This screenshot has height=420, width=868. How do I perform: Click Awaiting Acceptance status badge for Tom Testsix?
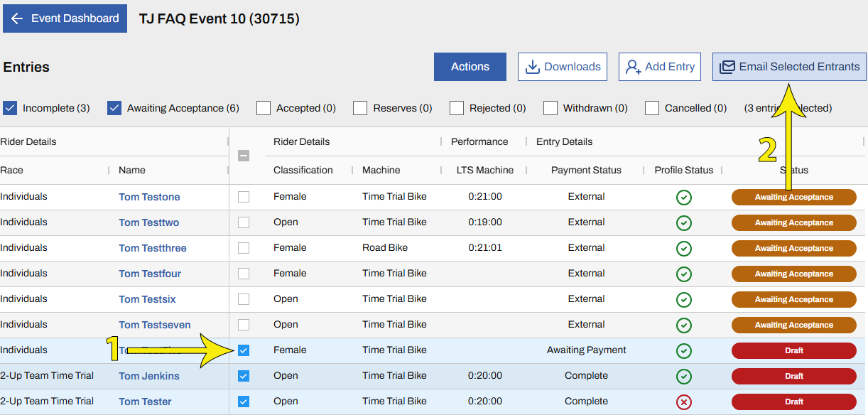(793, 299)
